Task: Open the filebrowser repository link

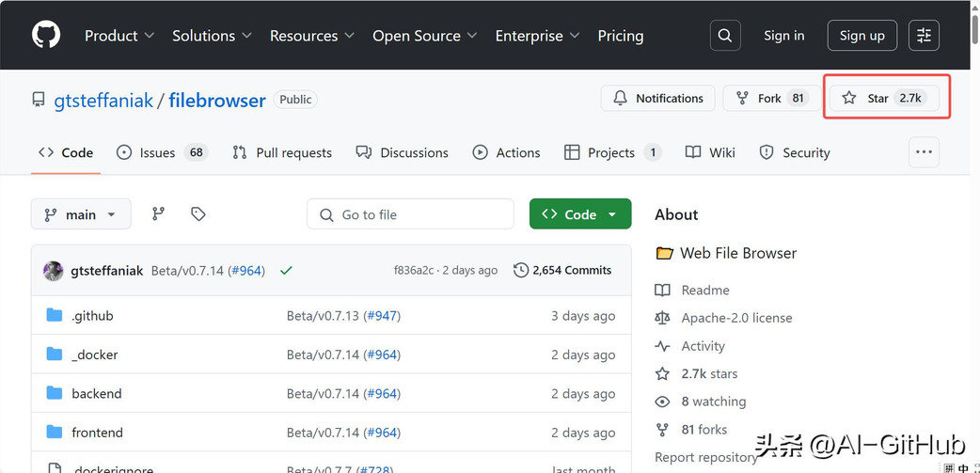Action: click(x=217, y=100)
